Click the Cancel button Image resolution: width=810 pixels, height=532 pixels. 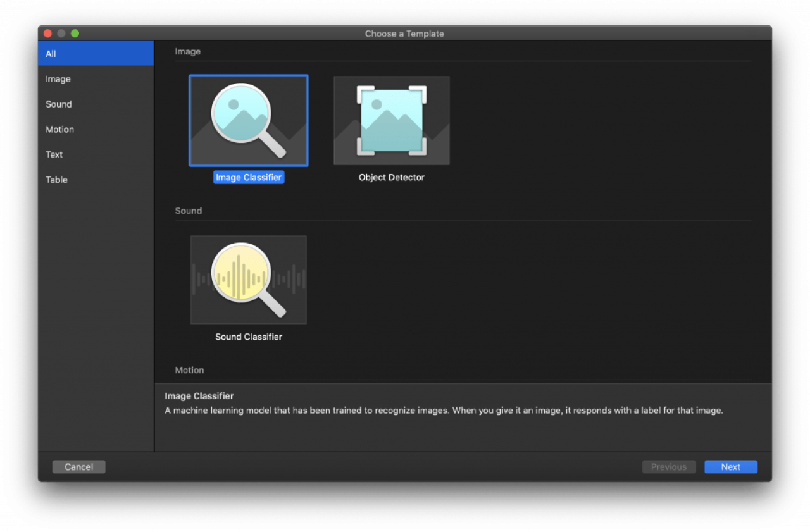(79, 467)
